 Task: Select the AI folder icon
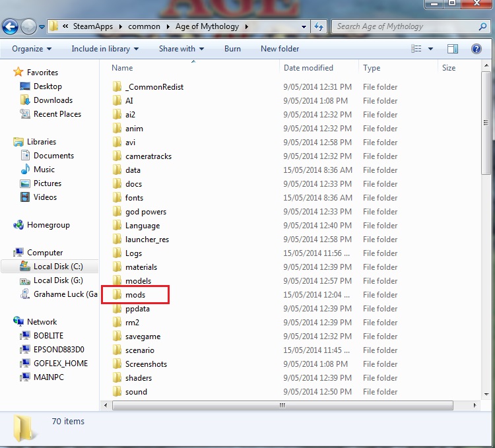point(117,100)
